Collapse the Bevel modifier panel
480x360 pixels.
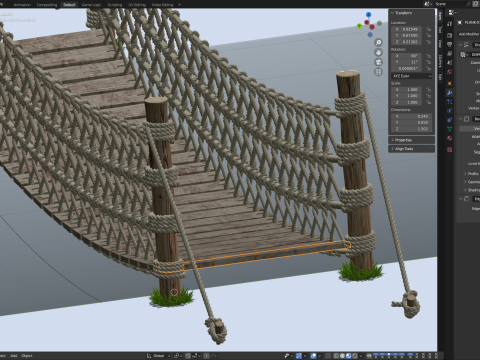coord(460,119)
